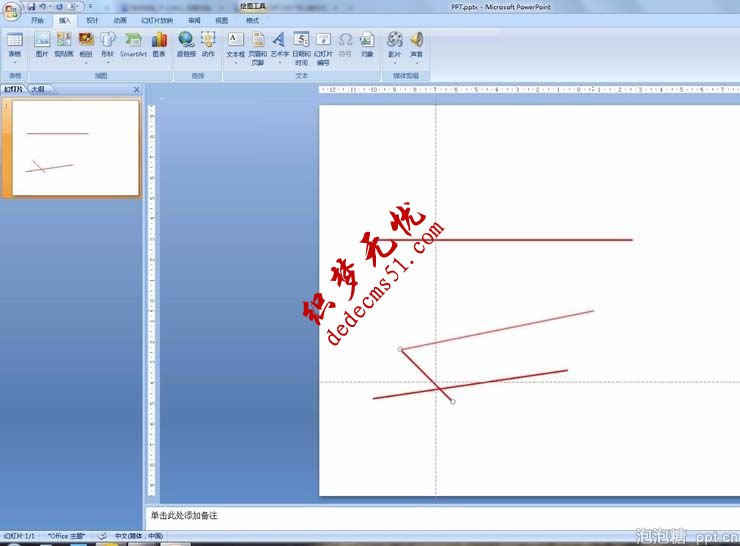The width and height of the screenshot is (740, 546).
Task: Switch to the Outline (大纲) pane tab
Action: [x=37, y=89]
